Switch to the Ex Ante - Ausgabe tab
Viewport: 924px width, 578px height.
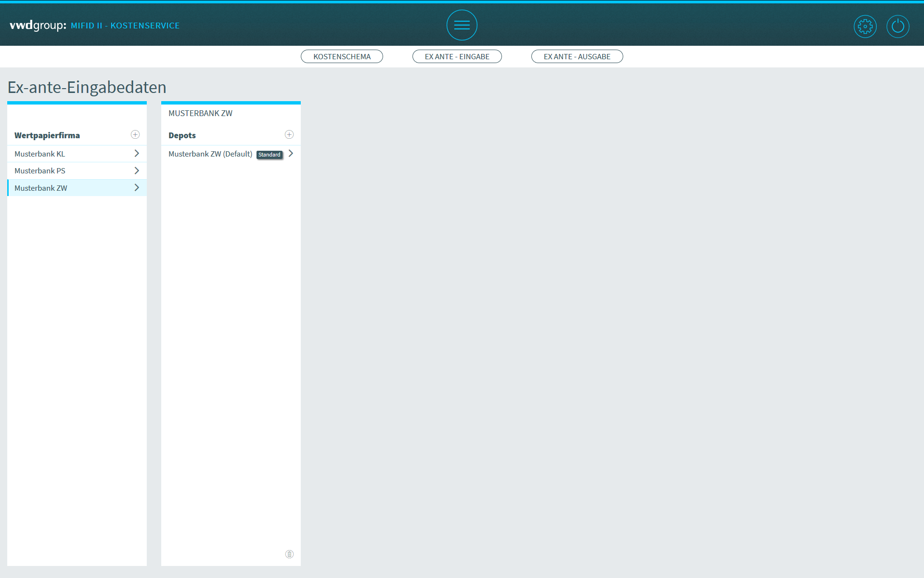click(577, 56)
